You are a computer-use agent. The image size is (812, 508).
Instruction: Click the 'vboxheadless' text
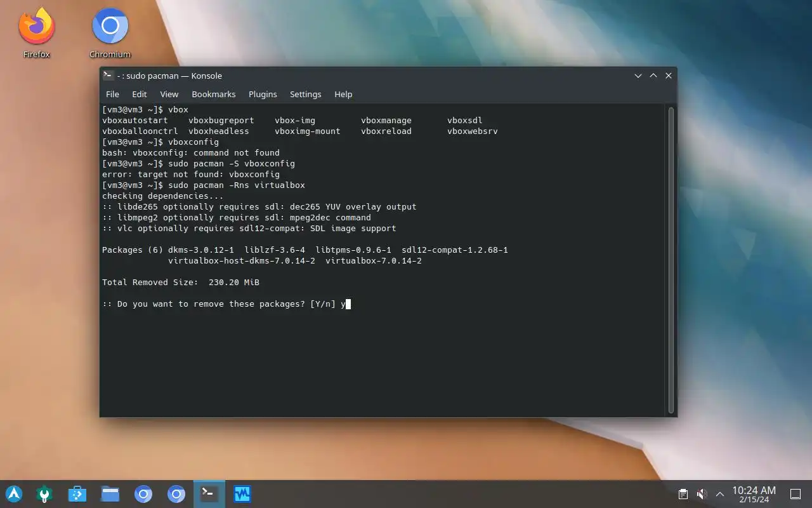click(x=219, y=131)
